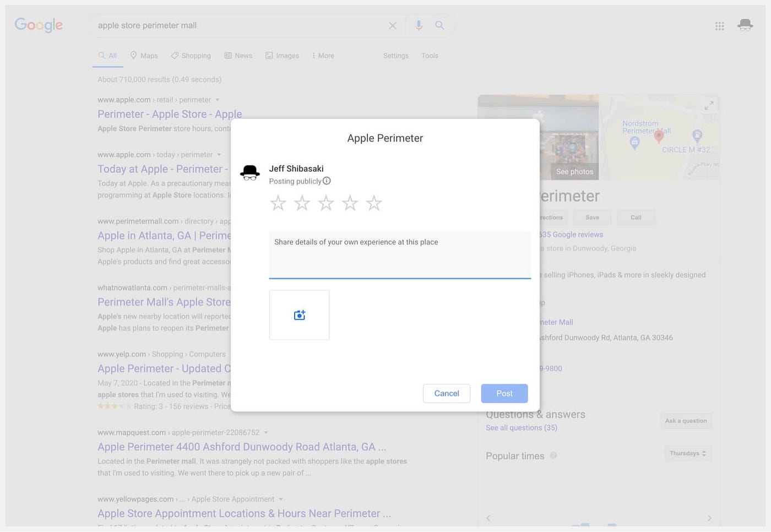The image size is (771, 532).
Task: Open the Google apps grid
Action: (x=720, y=26)
